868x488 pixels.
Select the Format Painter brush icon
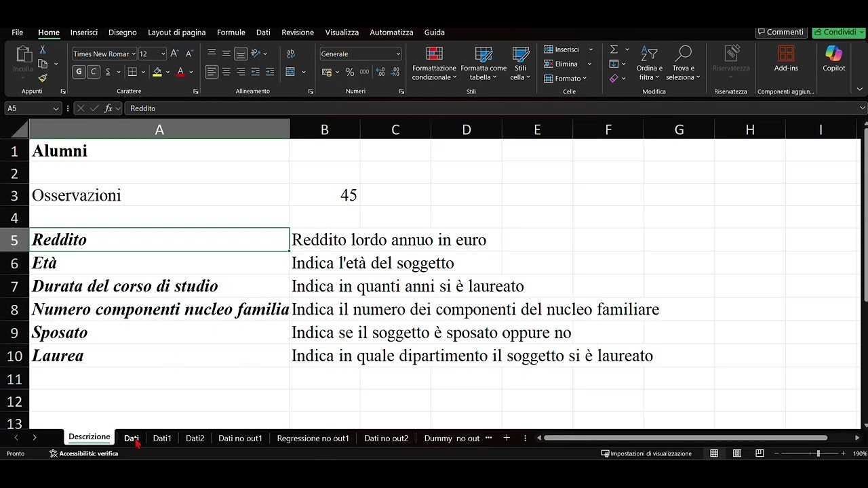click(x=43, y=78)
